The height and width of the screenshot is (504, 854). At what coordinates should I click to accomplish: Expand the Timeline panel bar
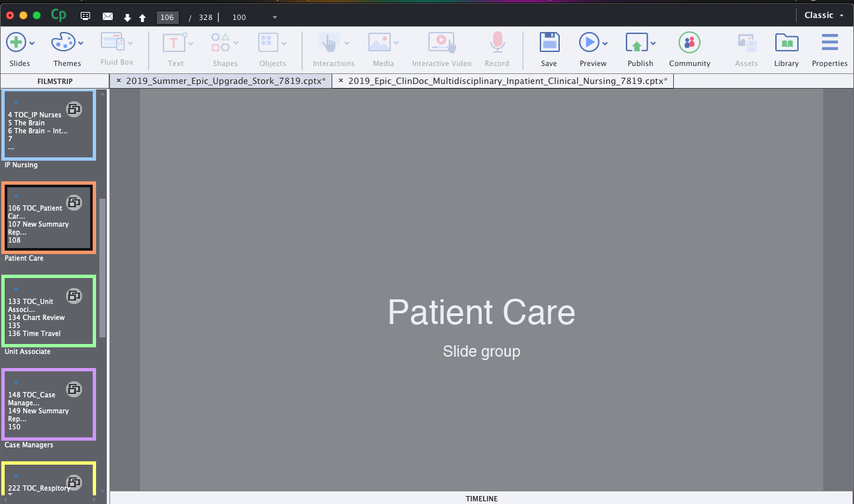pyautogui.click(x=481, y=498)
